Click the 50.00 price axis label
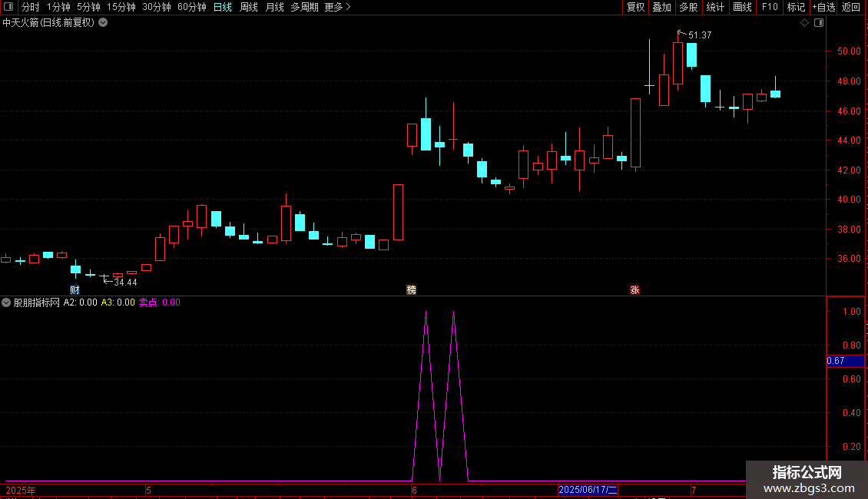The image size is (868, 499). pos(849,51)
